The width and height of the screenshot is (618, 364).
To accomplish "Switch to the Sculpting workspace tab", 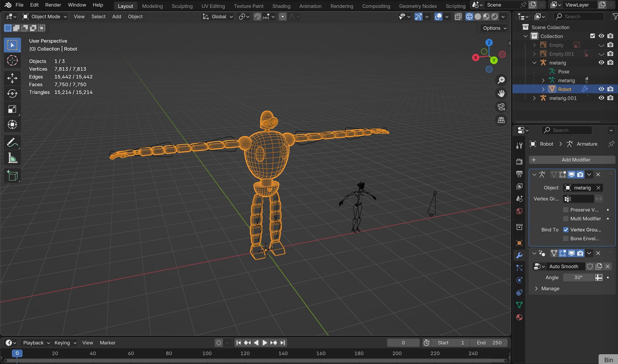I will coord(182,6).
